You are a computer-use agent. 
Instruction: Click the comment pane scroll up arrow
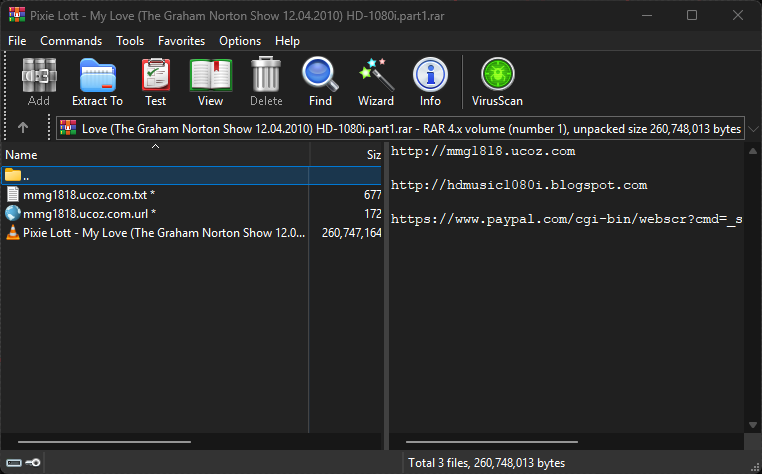point(753,151)
